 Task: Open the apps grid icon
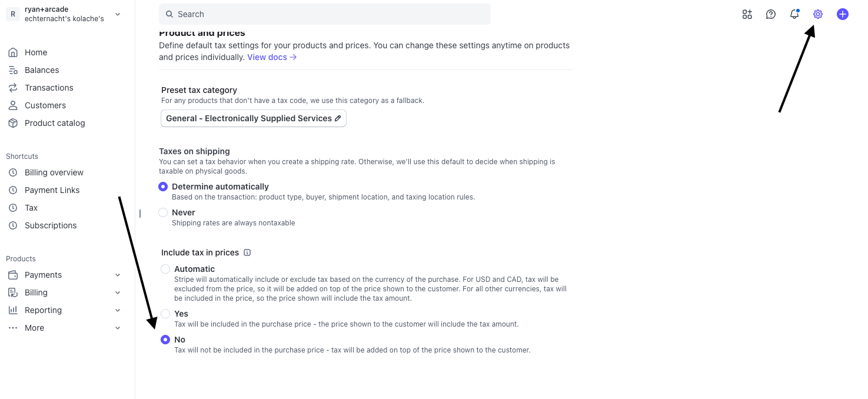[x=747, y=14]
